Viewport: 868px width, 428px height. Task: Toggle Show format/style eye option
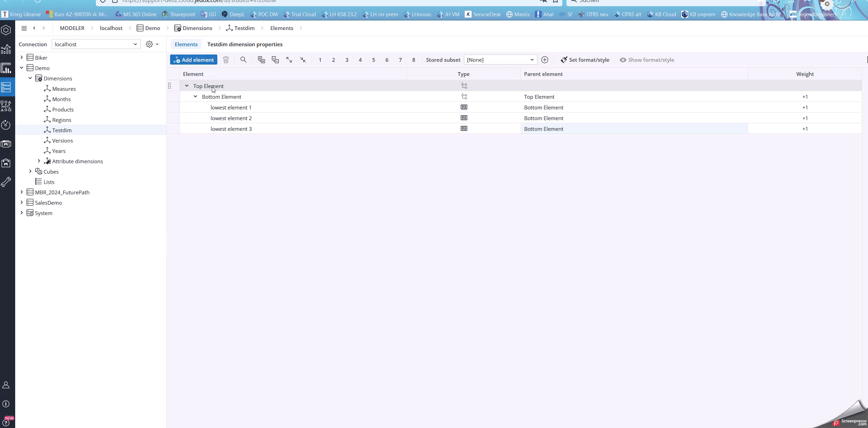[x=647, y=60]
